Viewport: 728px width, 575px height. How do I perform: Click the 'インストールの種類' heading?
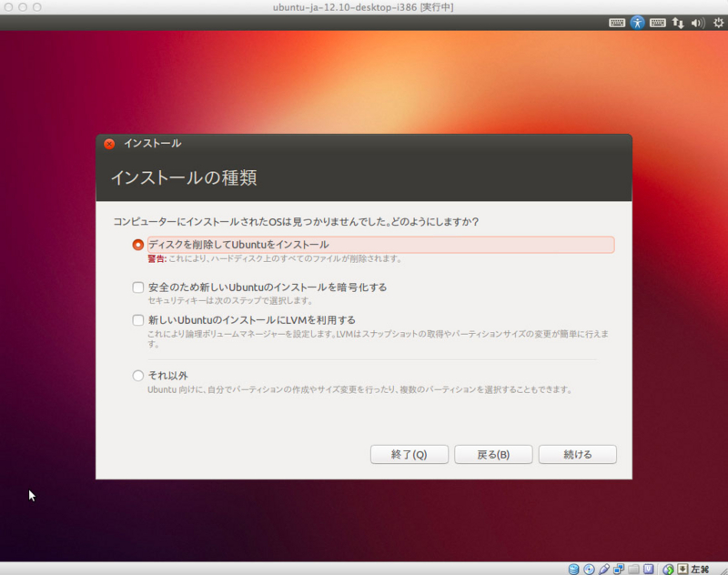click(x=184, y=177)
